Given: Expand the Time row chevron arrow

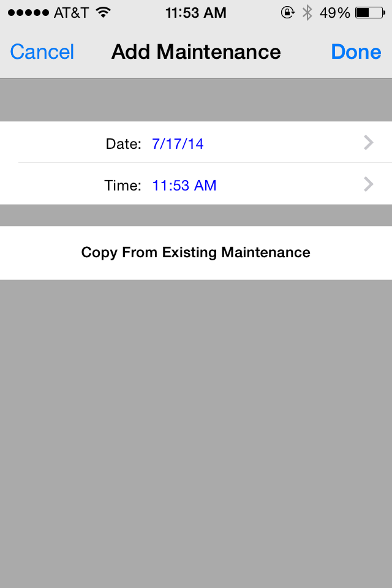Looking at the screenshot, I should click(369, 184).
